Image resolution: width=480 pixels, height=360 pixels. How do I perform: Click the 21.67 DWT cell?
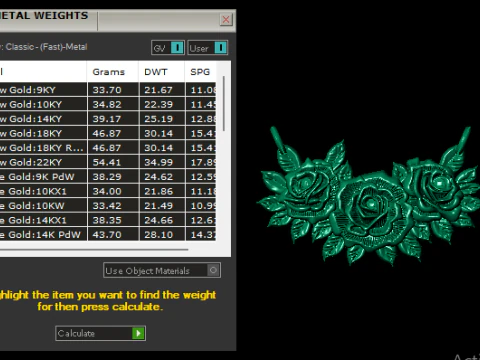point(162,90)
